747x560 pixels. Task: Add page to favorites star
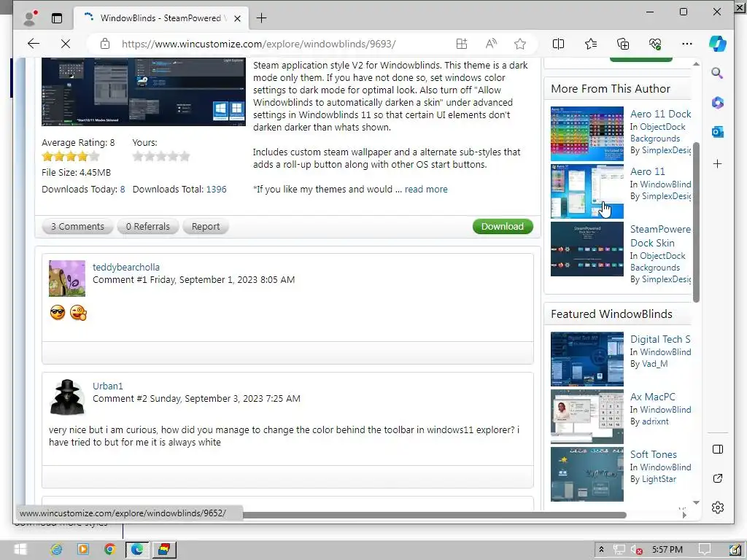tap(519, 44)
